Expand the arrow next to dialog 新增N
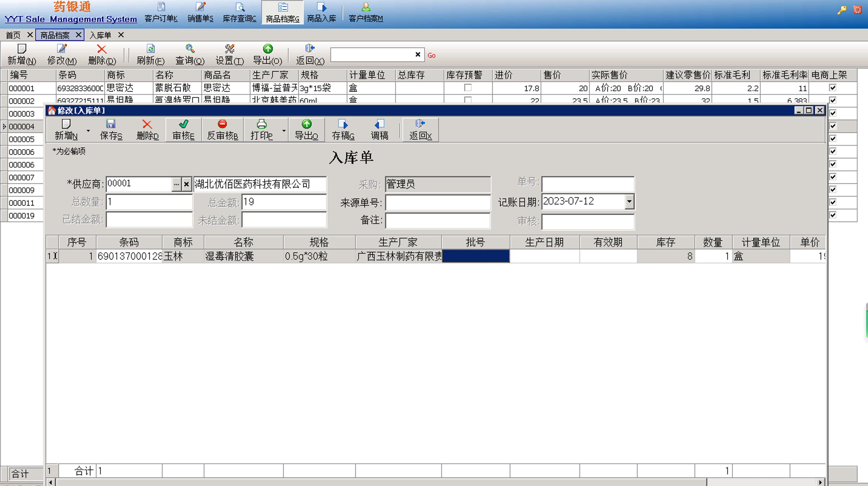The height and width of the screenshot is (486, 868). pyautogui.click(x=88, y=130)
